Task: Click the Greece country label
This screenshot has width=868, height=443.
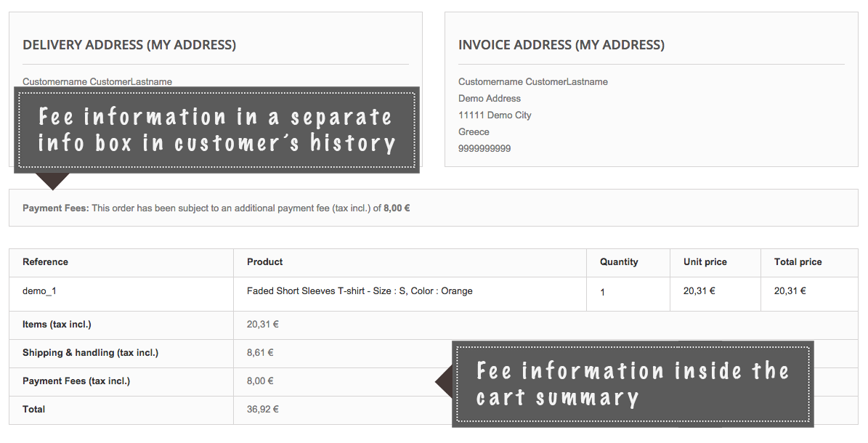Action: click(x=474, y=131)
